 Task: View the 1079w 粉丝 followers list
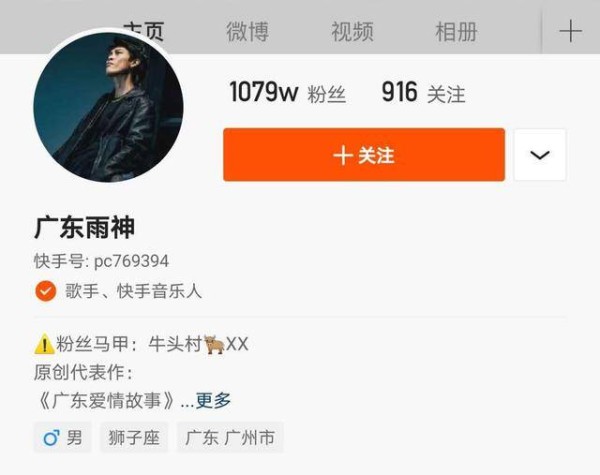click(287, 93)
